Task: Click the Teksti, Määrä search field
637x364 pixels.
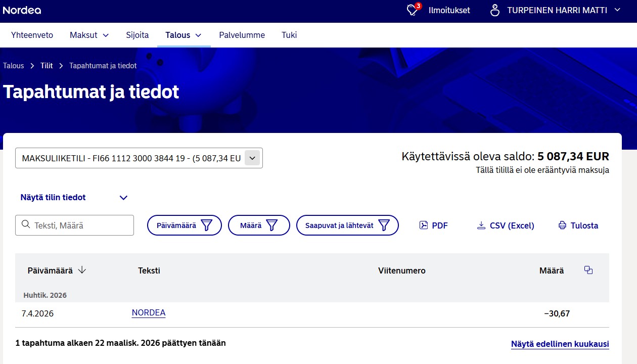Action: 75,225
